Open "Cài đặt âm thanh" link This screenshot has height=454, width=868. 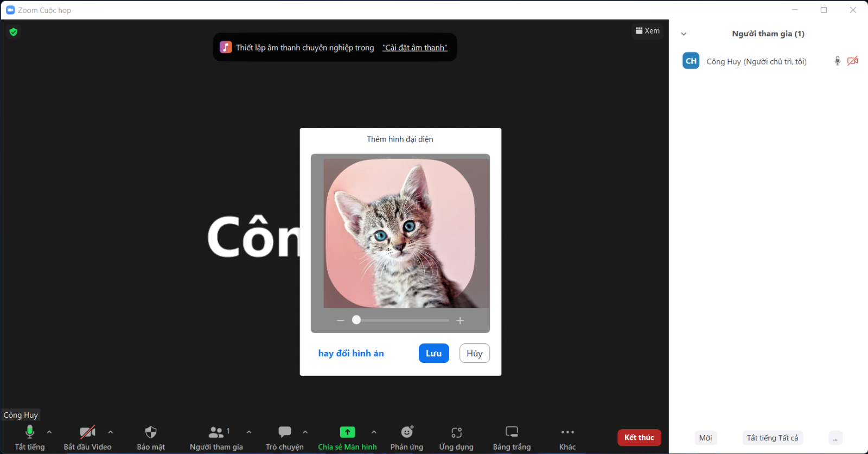click(x=415, y=48)
